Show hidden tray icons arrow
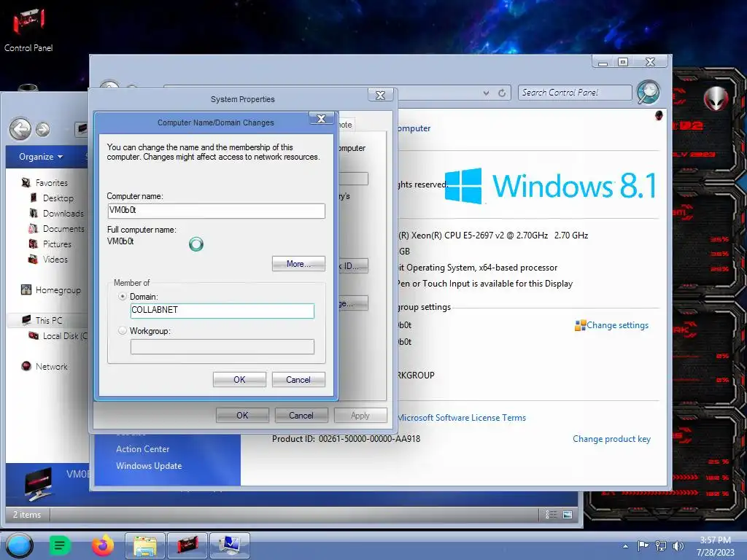This screenshot has height=560, width=747. 625,546
